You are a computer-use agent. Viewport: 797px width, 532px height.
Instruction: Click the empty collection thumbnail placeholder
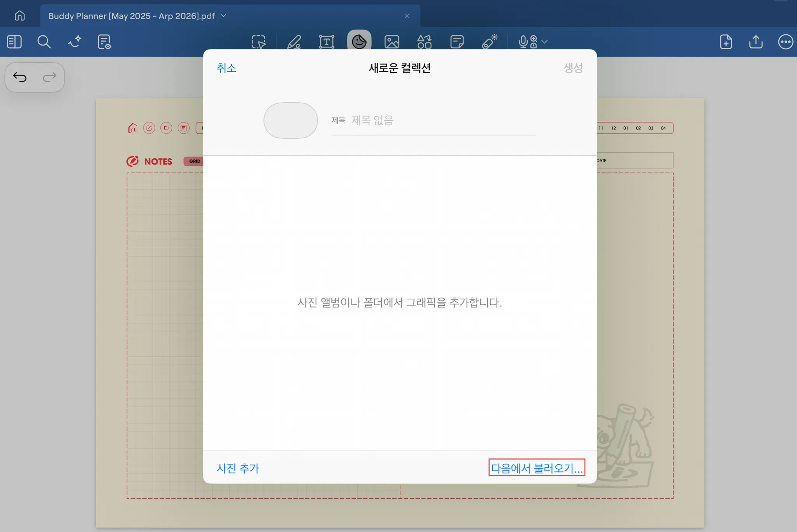(x=290, y=121)
